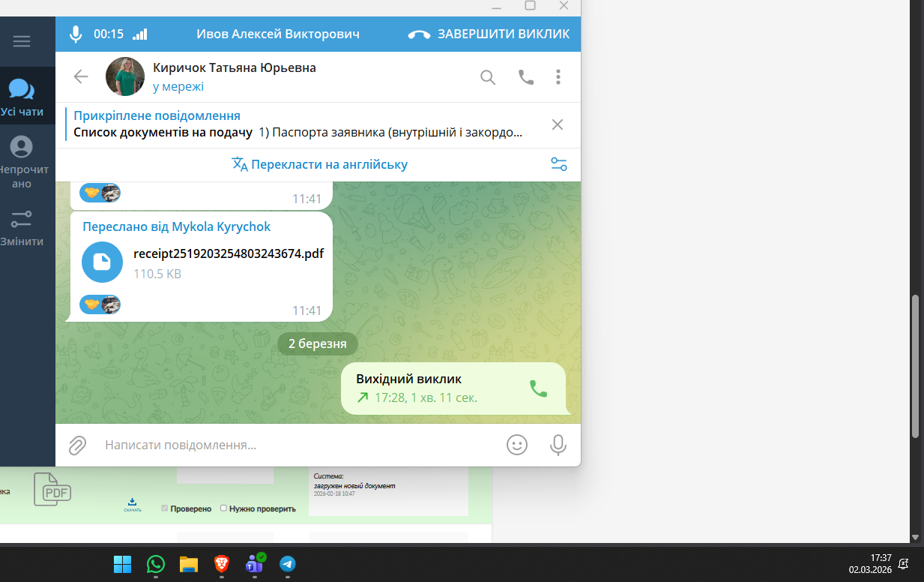924x582 pixels.
Task: Search in this chat
Action: pyautogui.click(x=488, y=76)
